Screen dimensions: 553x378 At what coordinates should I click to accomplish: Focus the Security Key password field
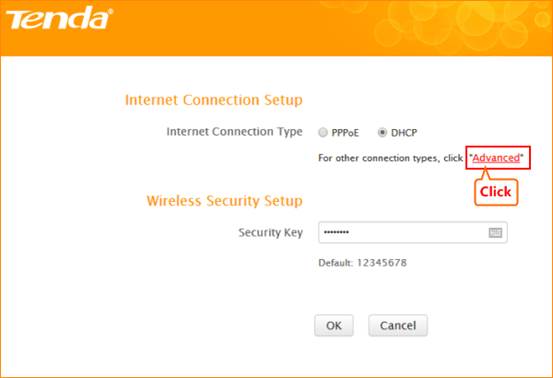(413, 232)
